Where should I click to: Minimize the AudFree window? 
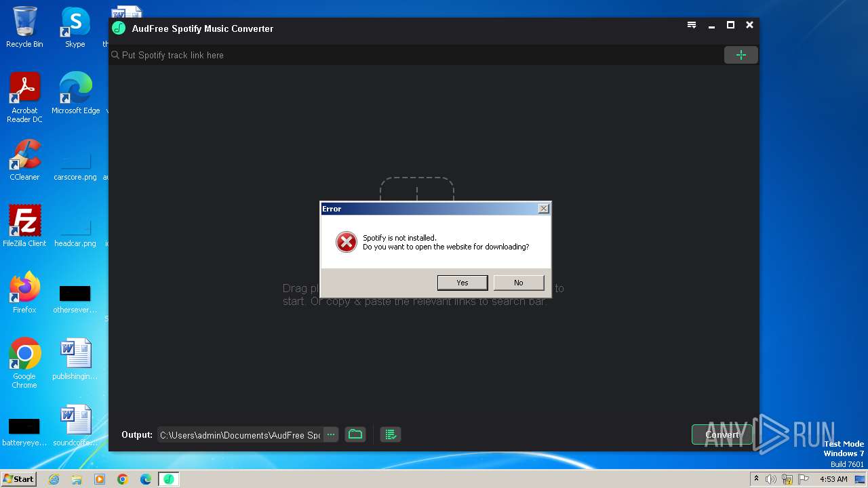[711, 25]
